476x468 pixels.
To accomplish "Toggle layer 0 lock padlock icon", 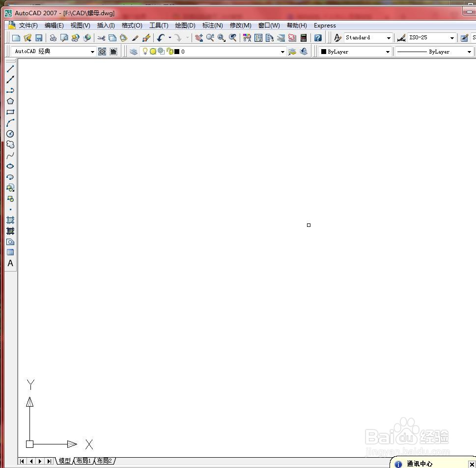I will point(169,51).
